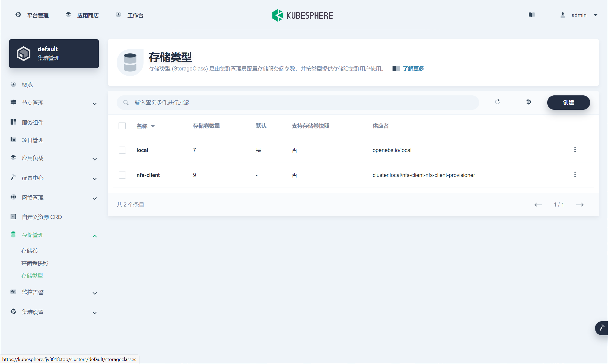
Task: Click the next page arrow icon
Action: tap(580, 205)
